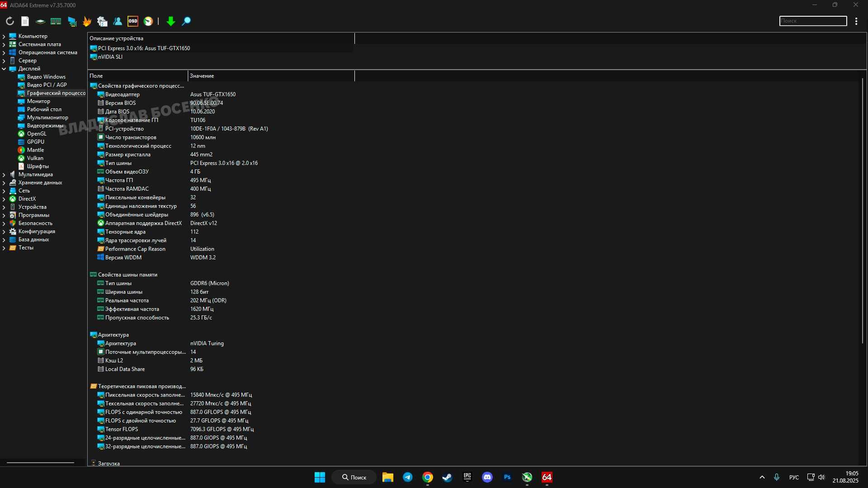868x488 pixels.
Task: Click the magnifier search toolbar icon
Action: click(186, 21)
